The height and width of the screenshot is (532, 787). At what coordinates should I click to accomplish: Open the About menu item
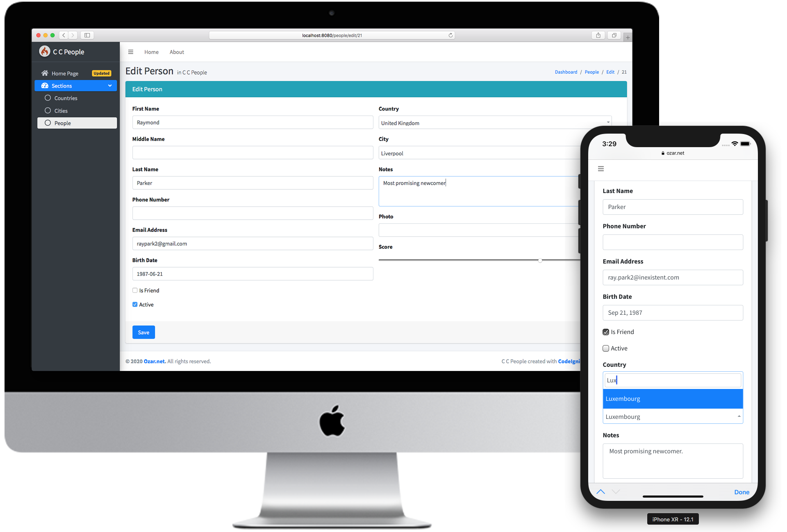[x=177, y=52]
